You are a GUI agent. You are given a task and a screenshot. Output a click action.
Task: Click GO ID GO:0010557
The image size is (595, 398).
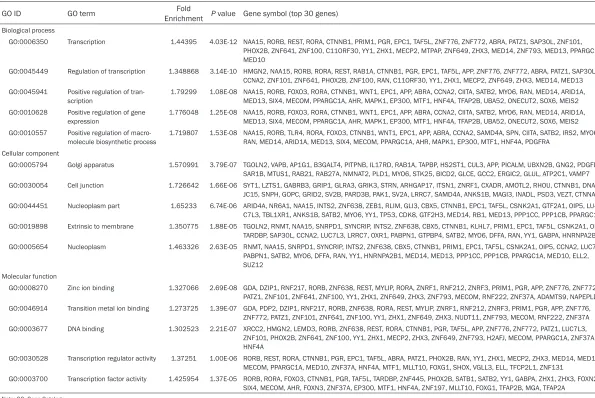(x=28, y=133)
